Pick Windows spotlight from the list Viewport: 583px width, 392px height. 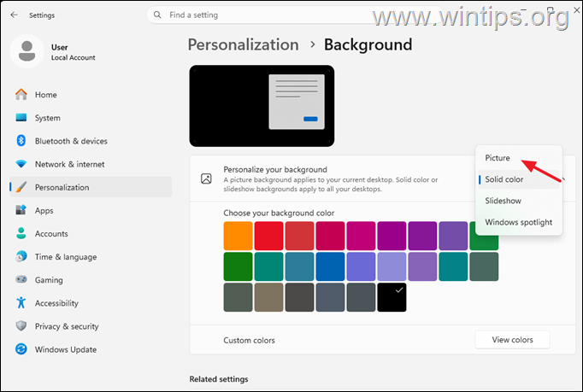click(519, 222)
